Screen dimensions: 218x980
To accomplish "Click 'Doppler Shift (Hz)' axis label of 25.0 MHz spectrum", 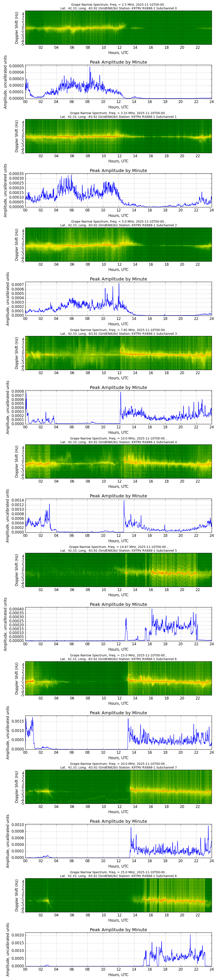I will point(17,895).
